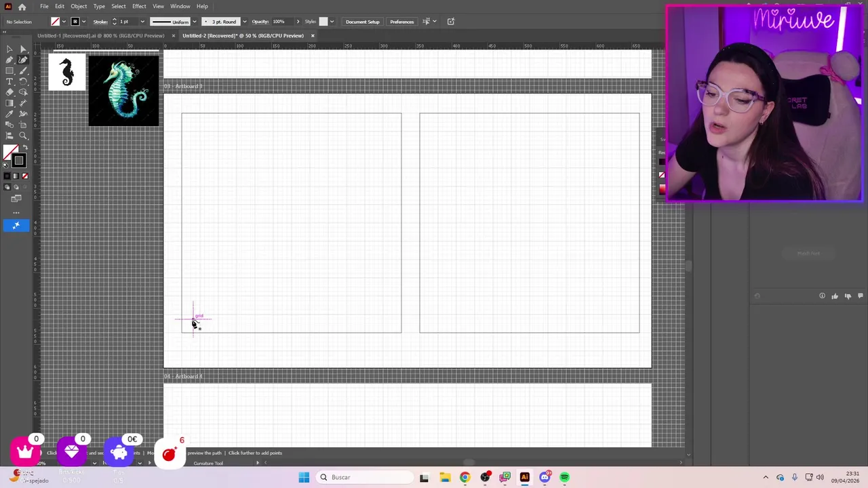
Task: Select the Rectangle tool
Action: (x=9, y=70)
